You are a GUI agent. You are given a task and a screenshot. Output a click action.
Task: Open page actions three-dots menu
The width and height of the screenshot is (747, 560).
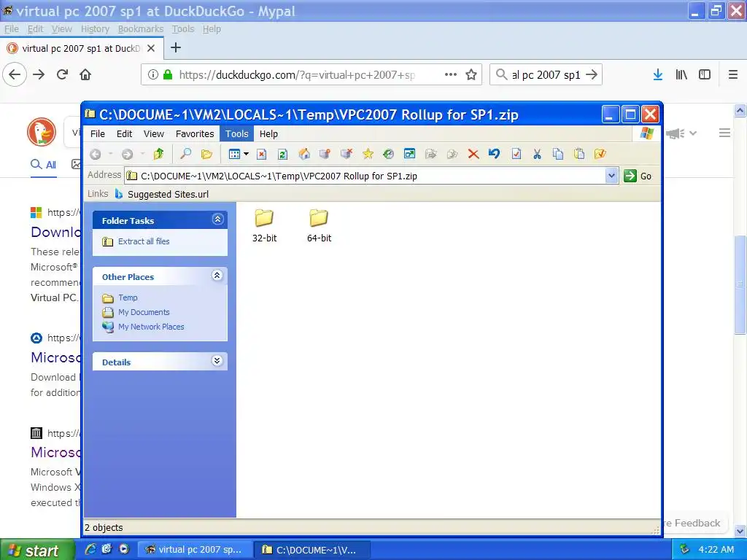(x=451, y=75)
